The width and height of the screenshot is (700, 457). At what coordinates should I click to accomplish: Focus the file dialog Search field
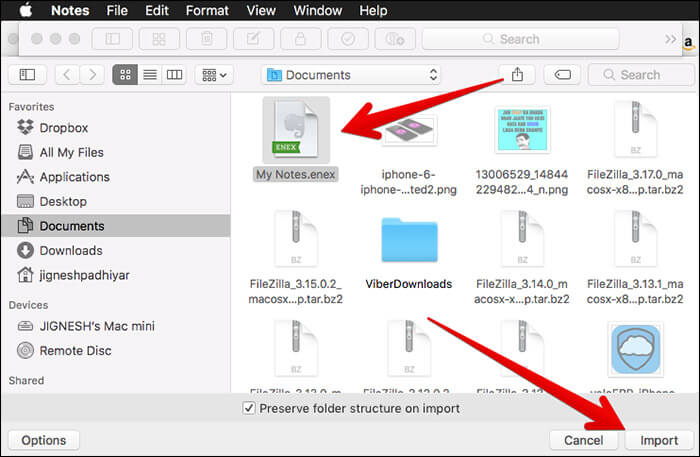[641, 75]
